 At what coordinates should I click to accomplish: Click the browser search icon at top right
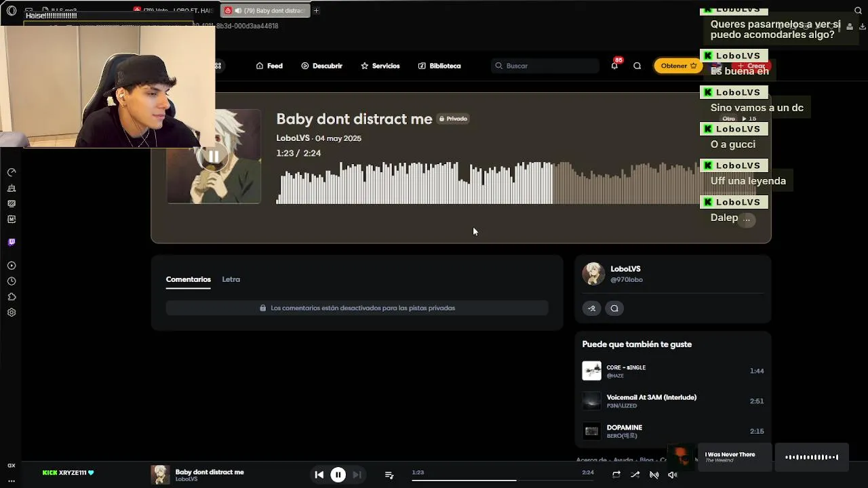858,11
